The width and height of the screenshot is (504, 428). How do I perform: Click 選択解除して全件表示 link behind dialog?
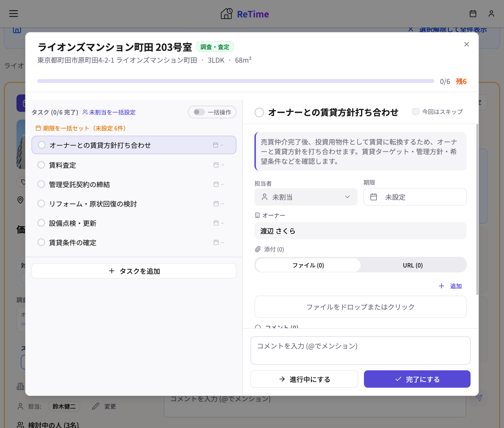coord(453,30)
